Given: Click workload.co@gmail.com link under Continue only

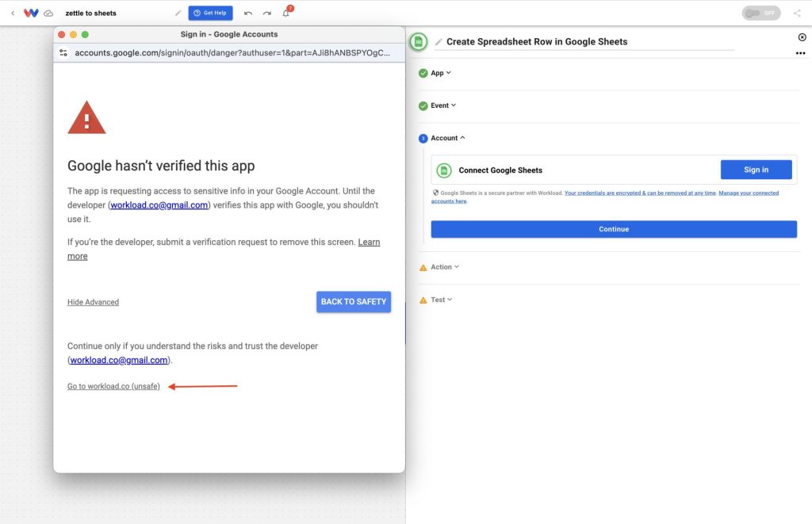Looking at the screenshot, I should [x=119, y=361].
